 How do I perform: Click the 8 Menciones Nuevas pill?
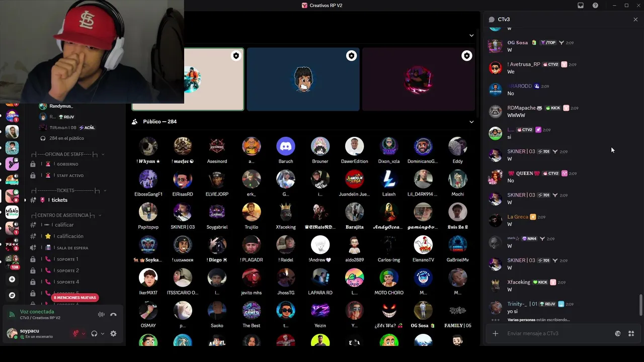tap(75, 298)
